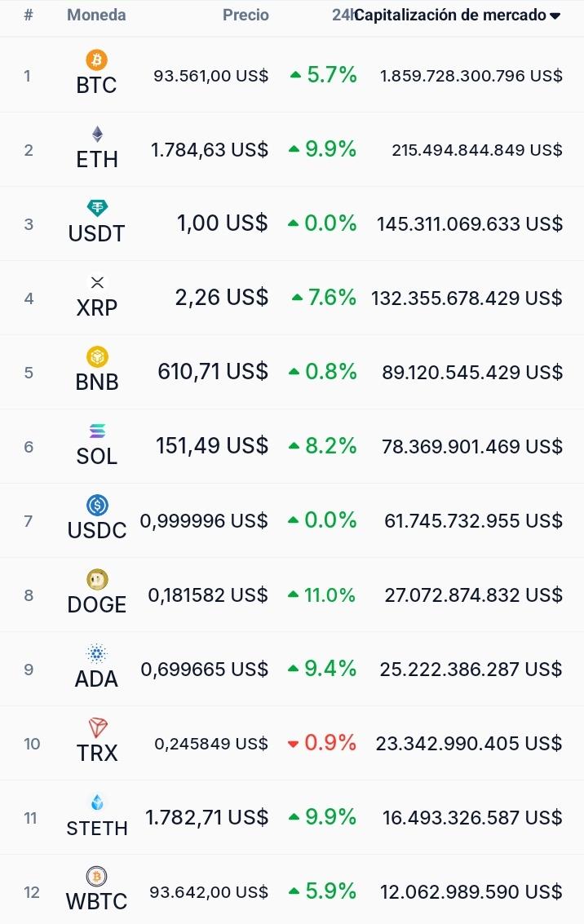This screenshot has width=584, height=924.
Task: Click the Wrapped Bitcoin WBTC icon
Action: 96,876
